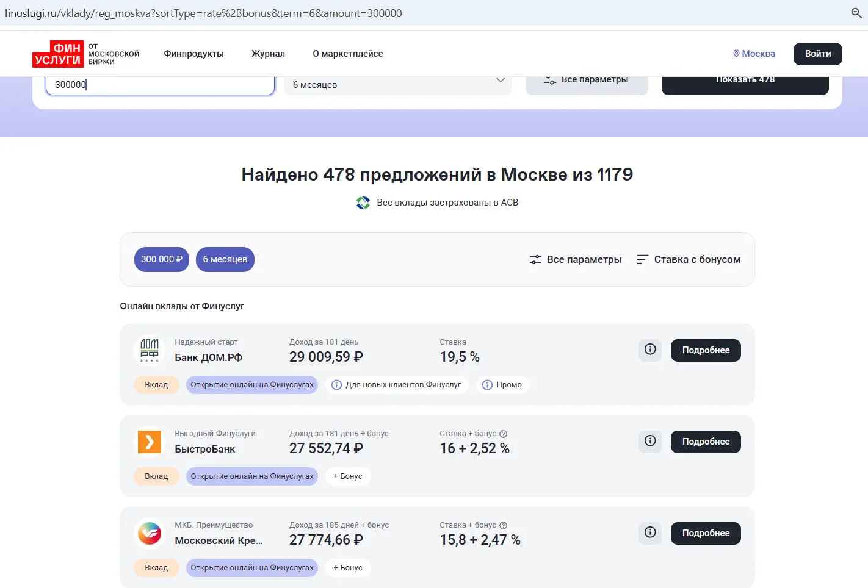Expand the 6 месяцев term dropdown
This screenshot has height=588, width=868.
click(398, 85)
